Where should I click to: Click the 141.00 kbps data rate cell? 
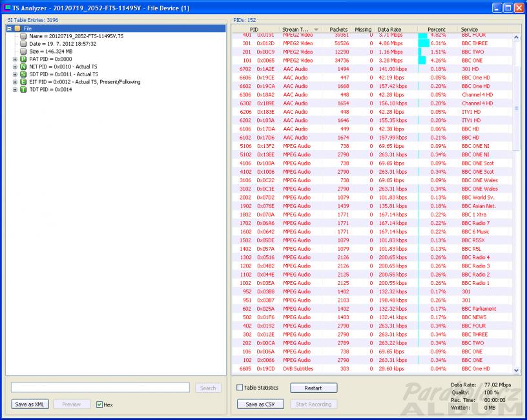coord(393,69)
